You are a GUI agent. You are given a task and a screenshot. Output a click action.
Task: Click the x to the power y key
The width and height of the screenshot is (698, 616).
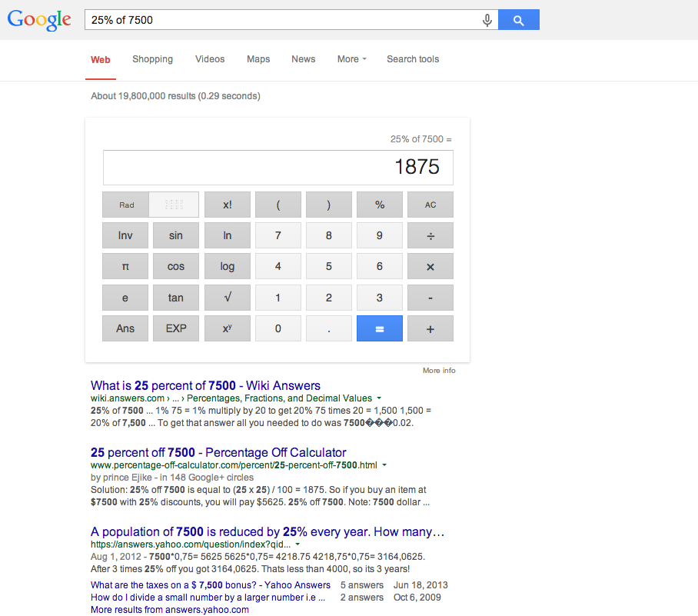tap(228, 328)
